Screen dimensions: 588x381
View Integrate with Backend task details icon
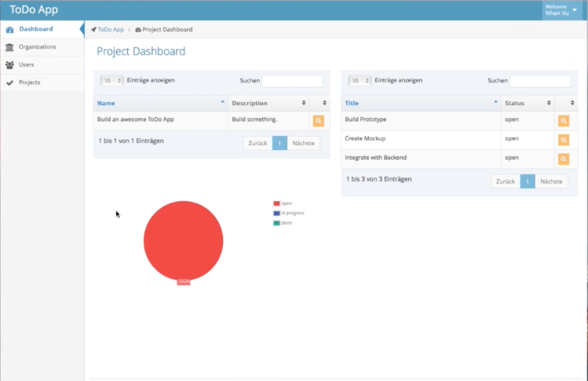(563, 159)
